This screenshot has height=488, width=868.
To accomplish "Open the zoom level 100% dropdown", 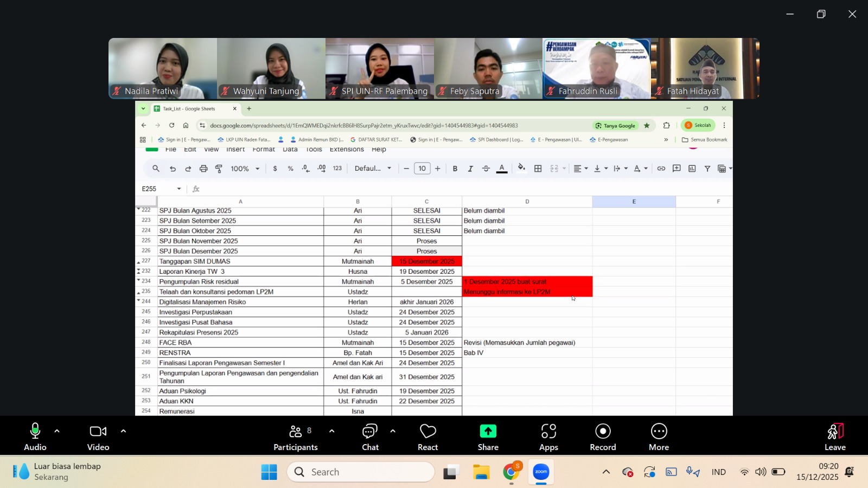I will click(x=245, y=169).
